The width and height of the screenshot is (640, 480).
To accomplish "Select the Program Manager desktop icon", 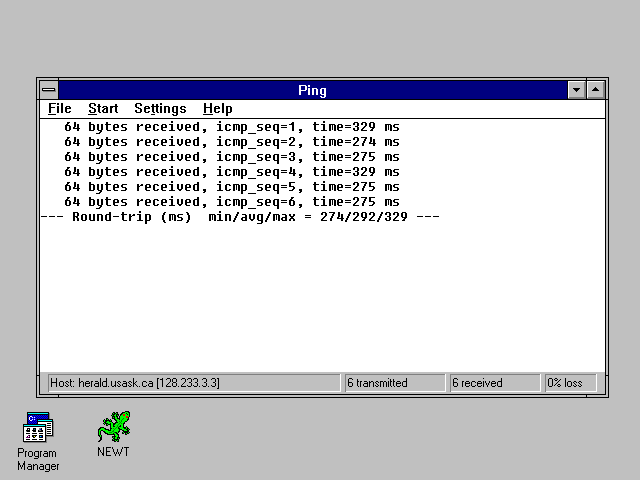I will click(x=38, y=428).
